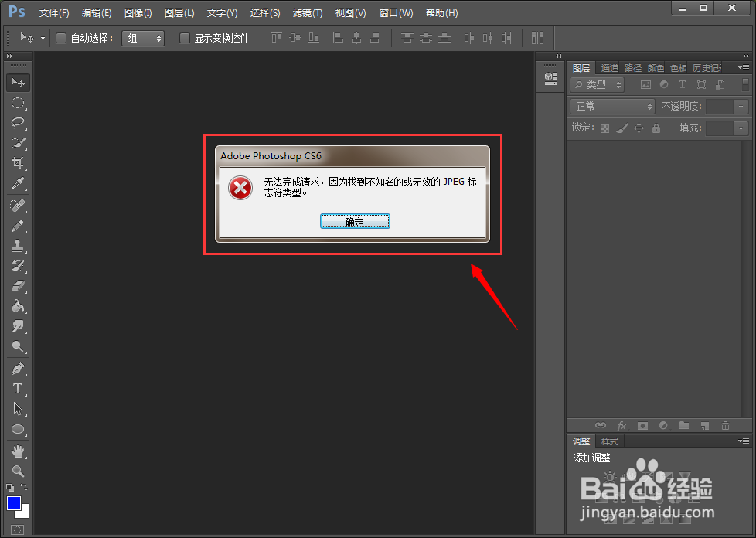Click the white background color swatch
The image size is (756, 538).
(24, 513)
